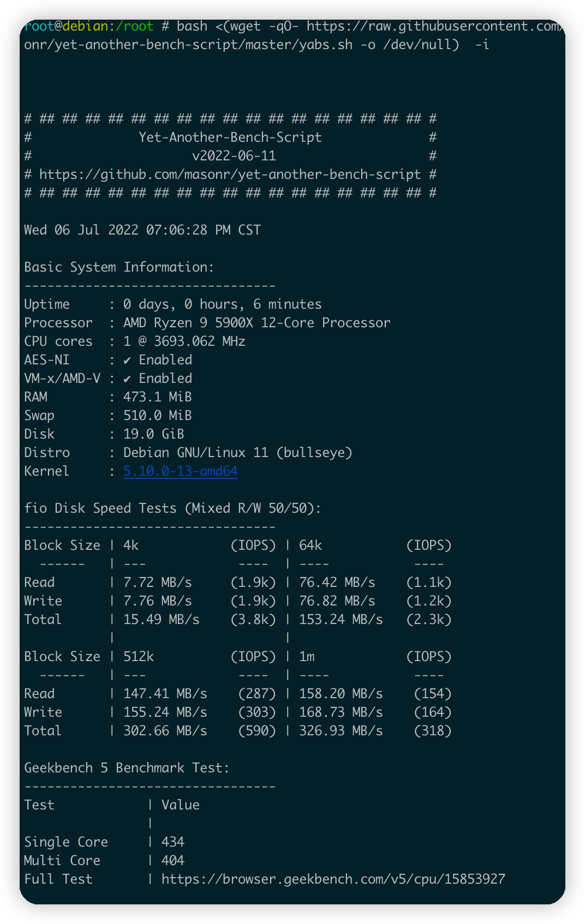The width and height of the screenshot is (585, 924).
Task: Click the Debian GNU/Linux 11 distro text
Action: pos(237,453)
